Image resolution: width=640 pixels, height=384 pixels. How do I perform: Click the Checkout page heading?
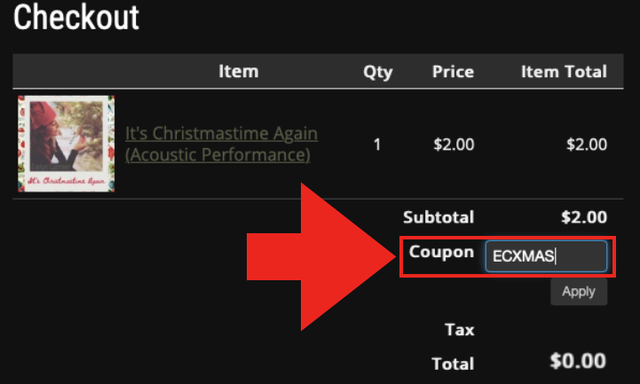(76, 18)
